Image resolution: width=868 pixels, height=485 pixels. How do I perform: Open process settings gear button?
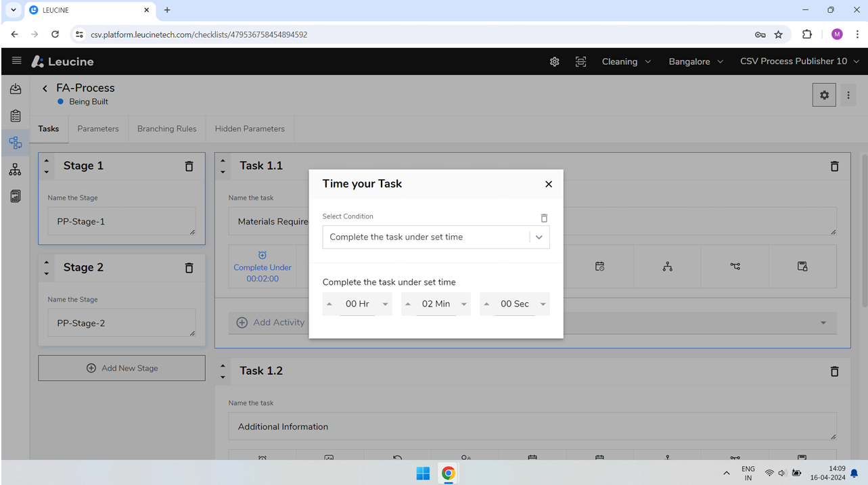[824, 95]
